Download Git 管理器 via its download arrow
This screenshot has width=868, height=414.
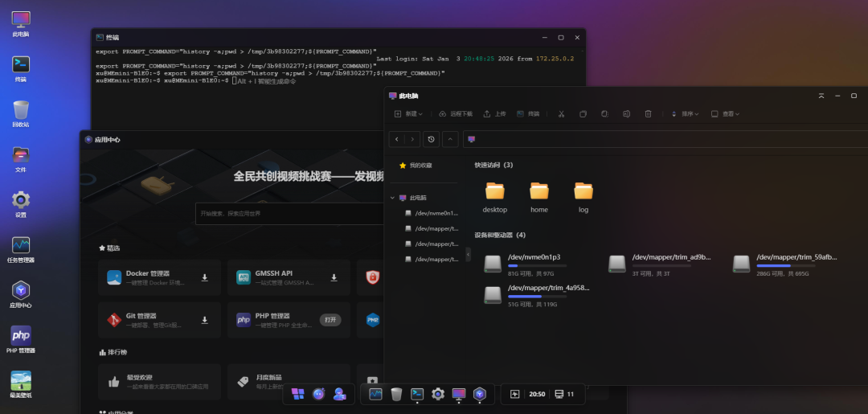tap(205, 320)
